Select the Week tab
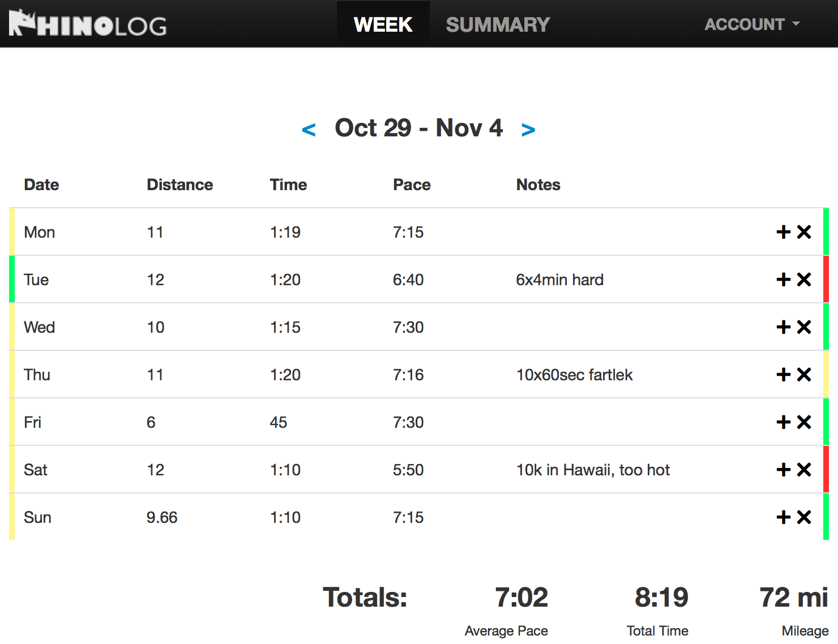This screenshot has width=838, height=644. [x=383, y=24]
